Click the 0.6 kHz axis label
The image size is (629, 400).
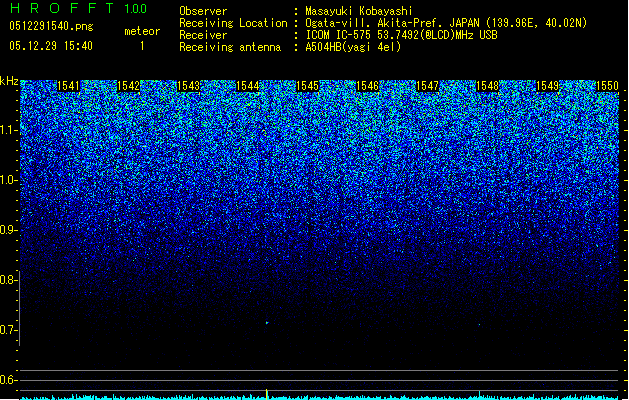(x=8, y=380)
